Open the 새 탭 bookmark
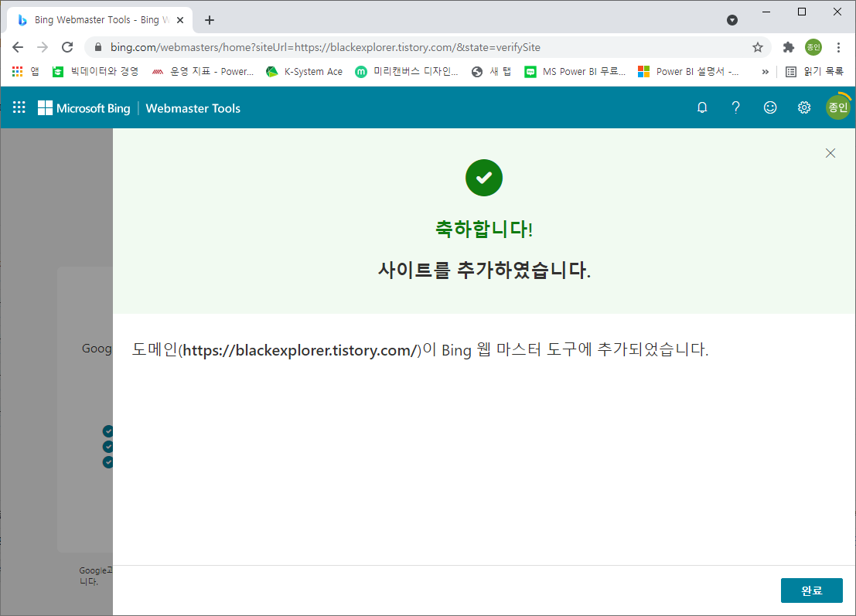 (492, 71)
